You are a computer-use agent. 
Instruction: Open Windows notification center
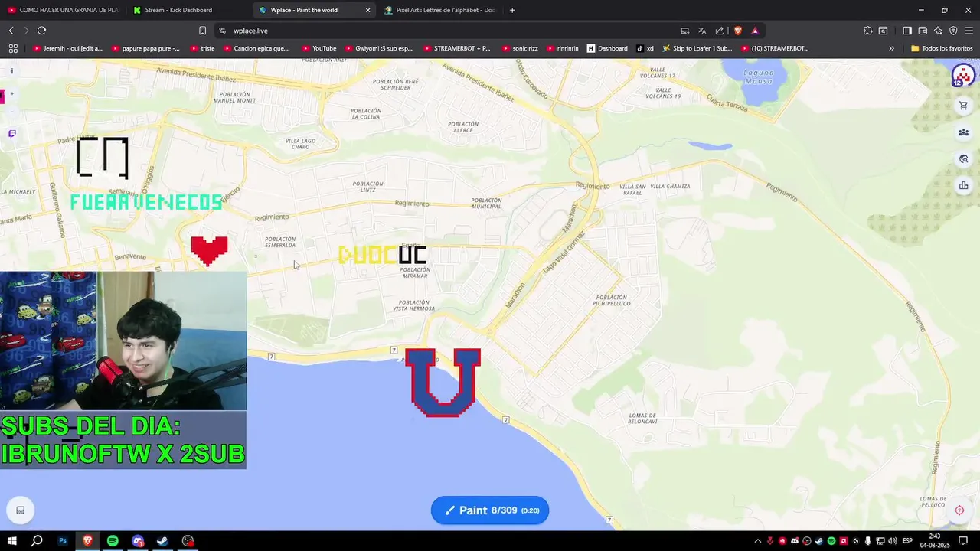963,541
